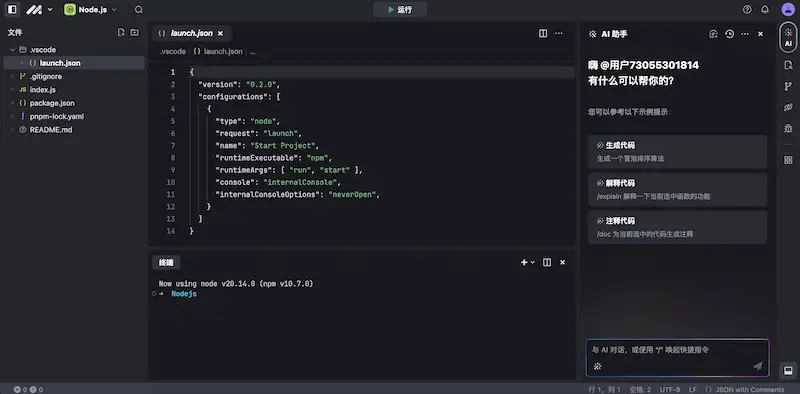800x394 pixels.
Task: Close the terminal panel
Action: coord(562,262)
